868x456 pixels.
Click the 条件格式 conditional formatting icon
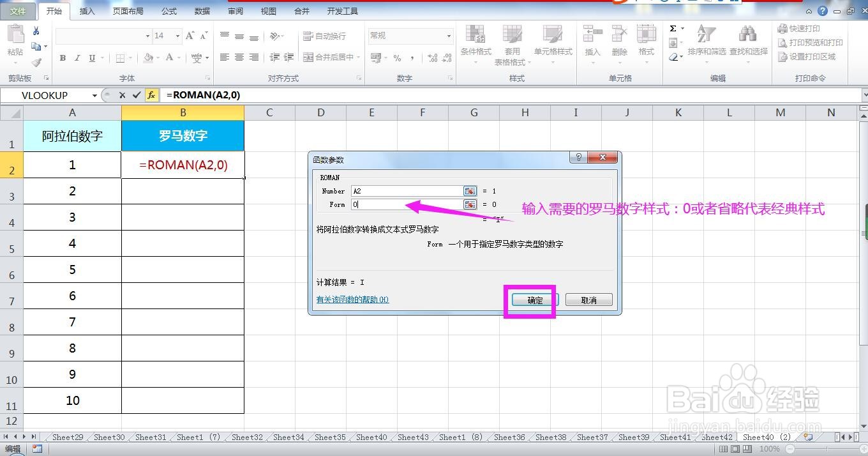click(x=475, y=35)
